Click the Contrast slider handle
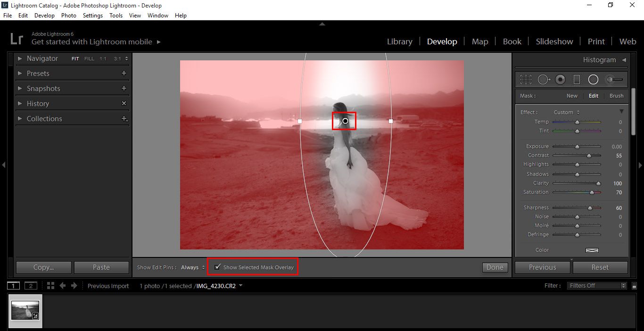The width and height of the screenshot is (644, 331). (x=589, y=156)
